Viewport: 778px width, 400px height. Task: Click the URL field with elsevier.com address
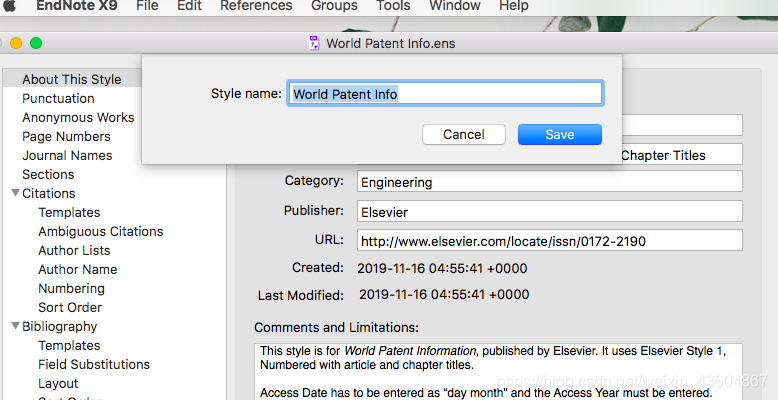[550, 241]
